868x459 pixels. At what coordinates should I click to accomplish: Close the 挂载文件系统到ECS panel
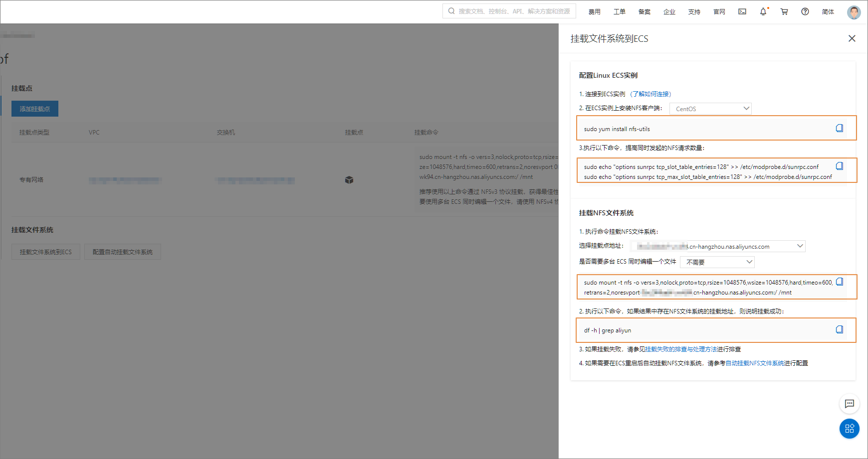[852, 38]
